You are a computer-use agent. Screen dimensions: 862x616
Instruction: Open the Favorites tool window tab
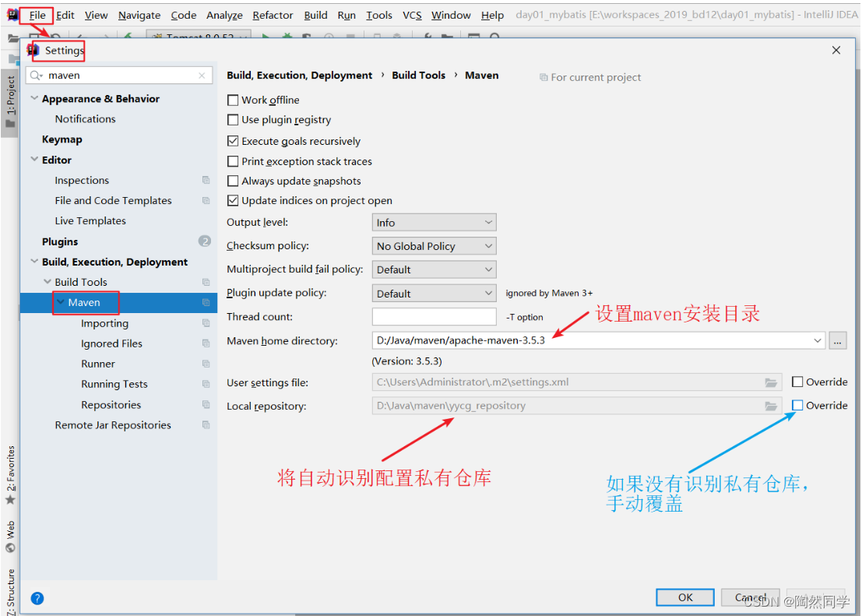coord(10,474)
